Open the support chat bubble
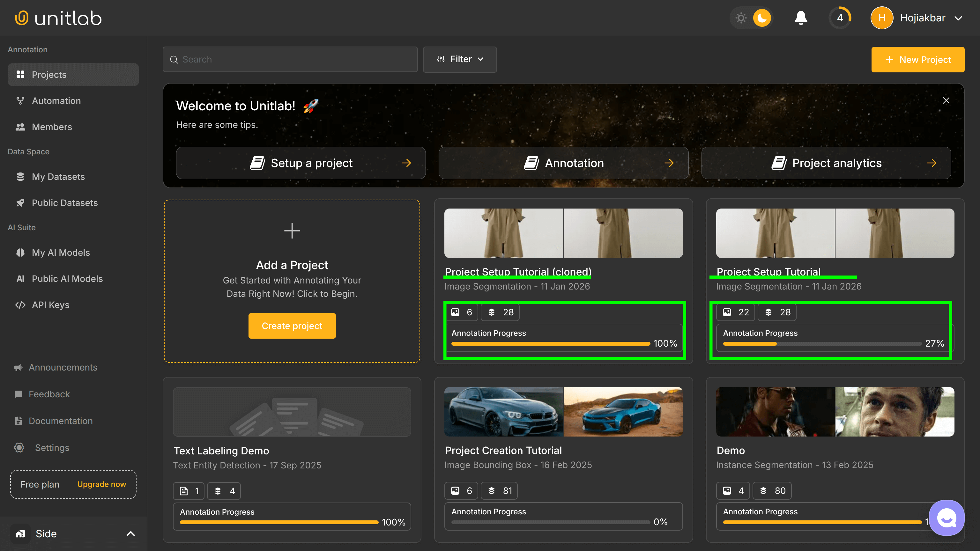Viewport: 980px width, 551px height. click(946, 517)
